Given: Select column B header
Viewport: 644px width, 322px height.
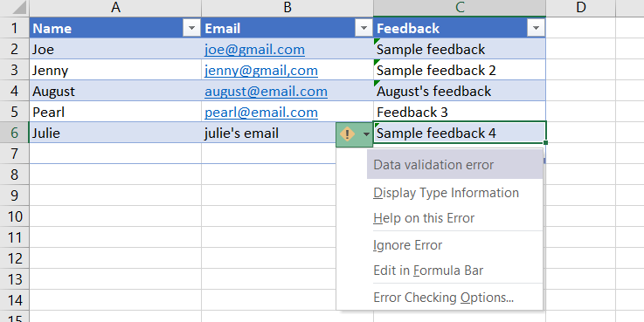Looking at the screenshot, I should [x=287, y=7].
